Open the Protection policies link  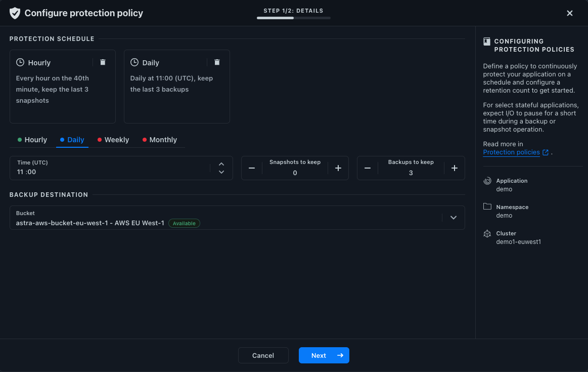click(x=511, y=152)
